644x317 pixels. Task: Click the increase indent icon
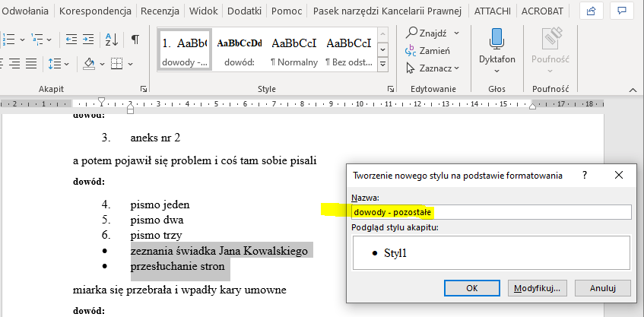point(90,40)
